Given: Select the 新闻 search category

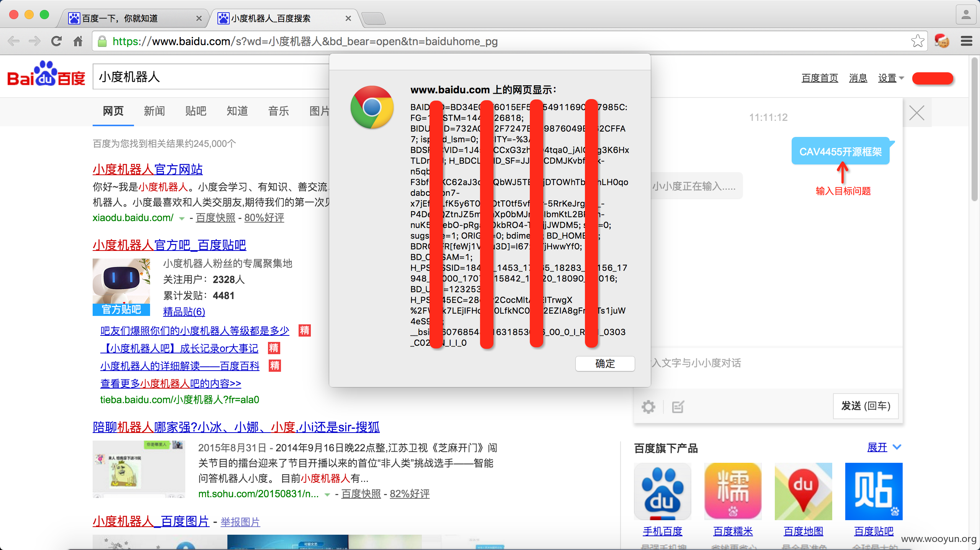Looking at the screenshot, I should point(154,111).
